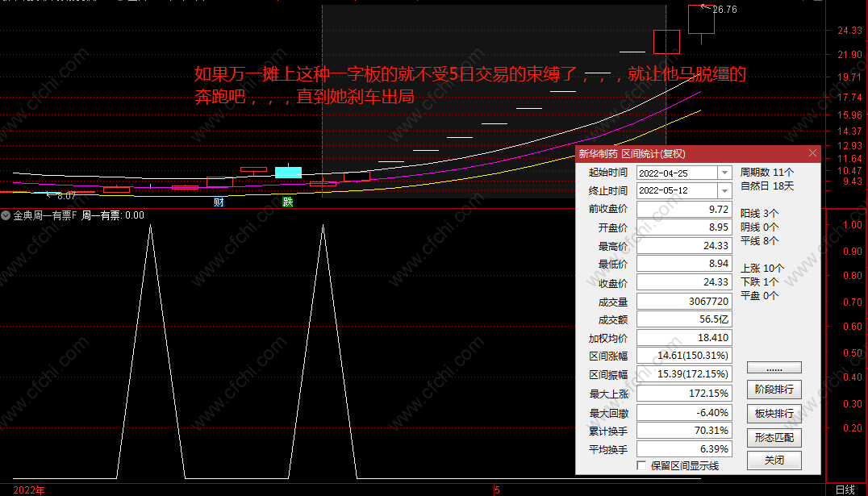Click the 周期数 11个 statistic
This screenshot has height=496, width=868.
coord(766,172)
